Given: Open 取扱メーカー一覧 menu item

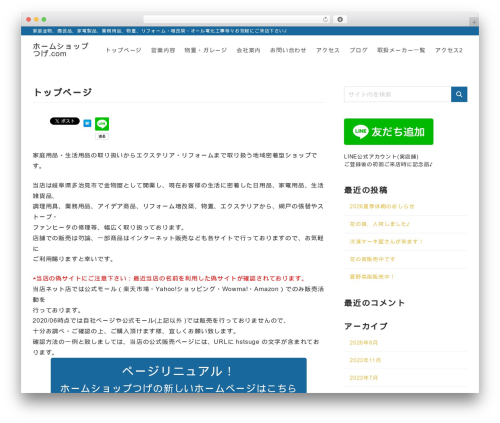Looking at the screenshot, I should click(x=401, y=50).
